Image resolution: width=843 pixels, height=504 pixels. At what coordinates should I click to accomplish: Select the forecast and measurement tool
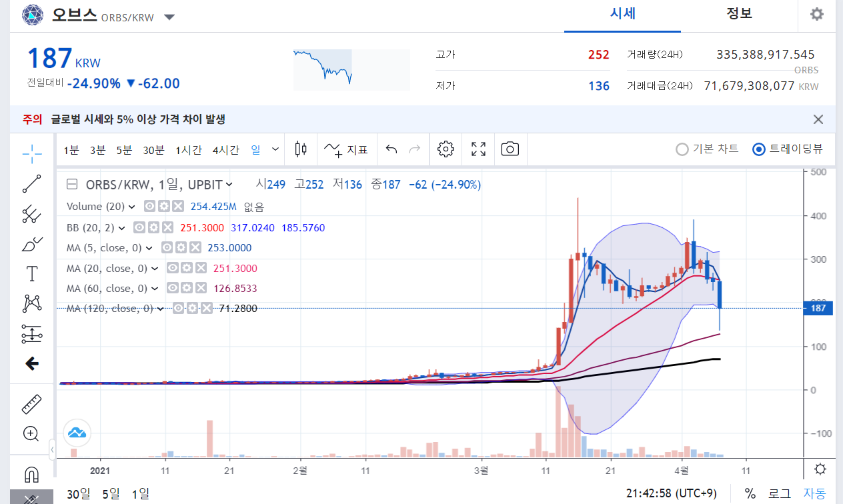(31, 333)
